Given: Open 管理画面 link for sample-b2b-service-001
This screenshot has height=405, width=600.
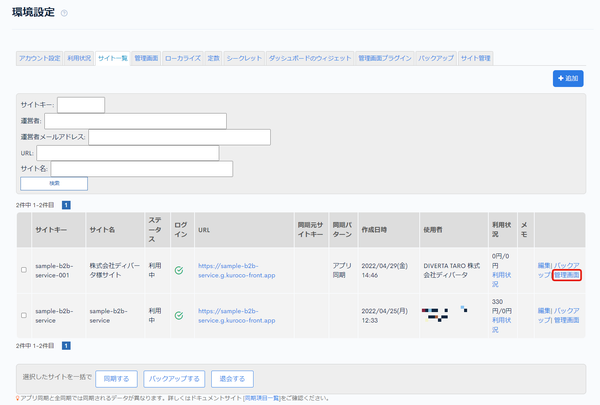Looking at the screenshot, I should (x=567, y=275).
